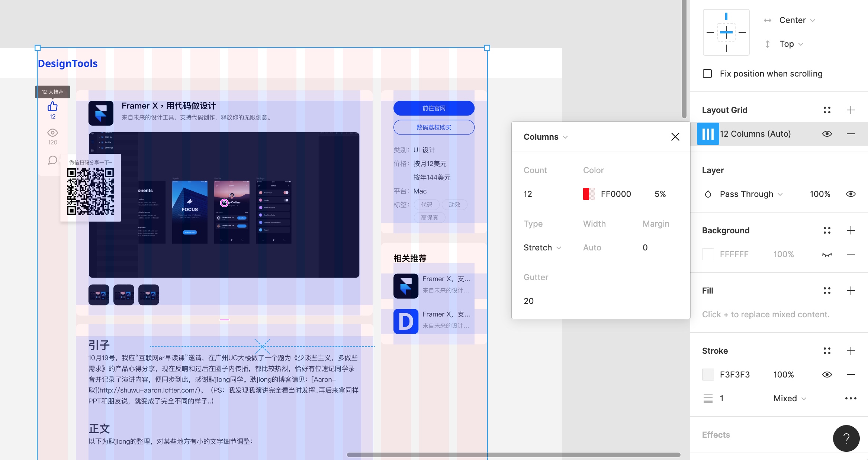
Task: Expand the Stretch type dropdown
Action: coord(542,247)
